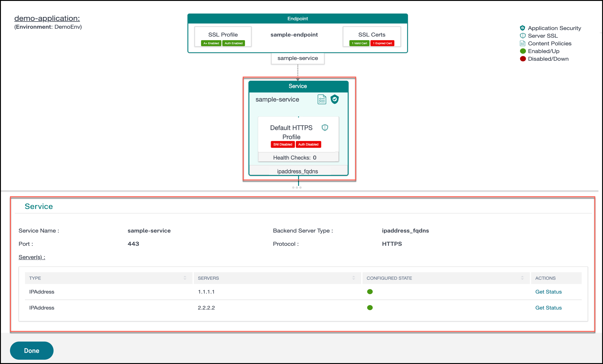Select the SSL Certs box in Endpoint
The image size is (603, 364).
coord(372,37)
